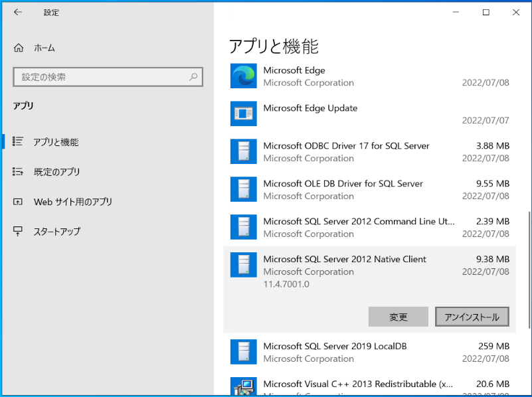Click the 9.55 MB size value
Image resolution: width=532 pixels, height=397 pixels.
[x=493, y=184]
